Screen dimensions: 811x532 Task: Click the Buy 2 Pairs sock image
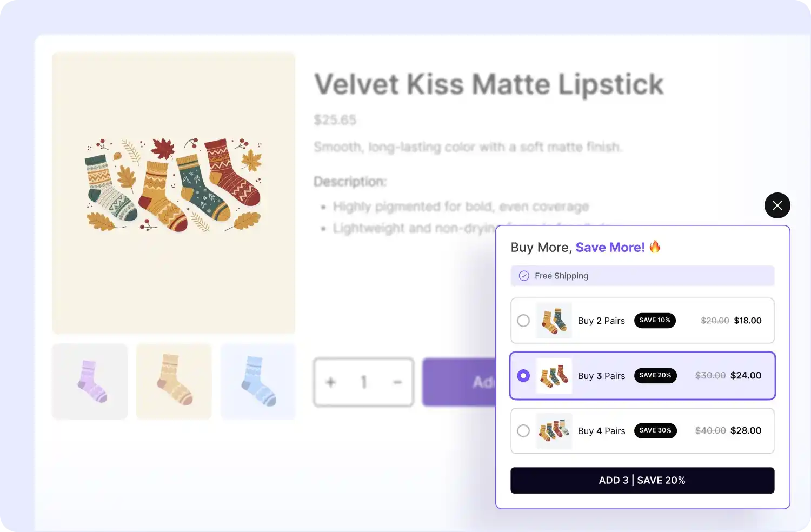554,321
